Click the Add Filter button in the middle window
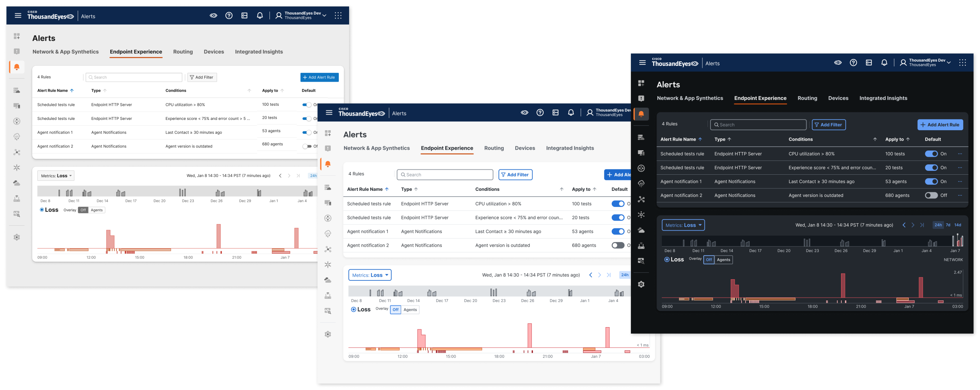 tap(515, 175)
